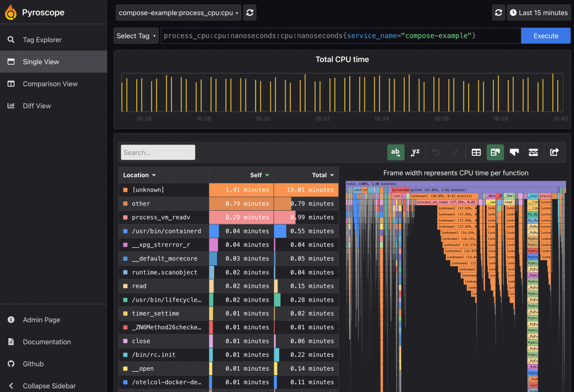This screenshot has height=392, width=574.
Task: Open Documentation link in sidebar
Action: click(53, 342)
